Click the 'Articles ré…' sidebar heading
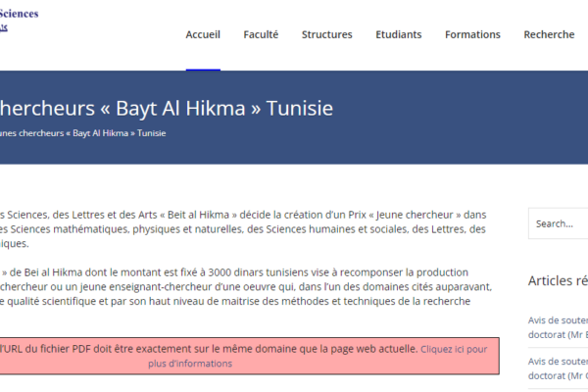Viewport: 588px width, 392px height. (x=558, y=280)
